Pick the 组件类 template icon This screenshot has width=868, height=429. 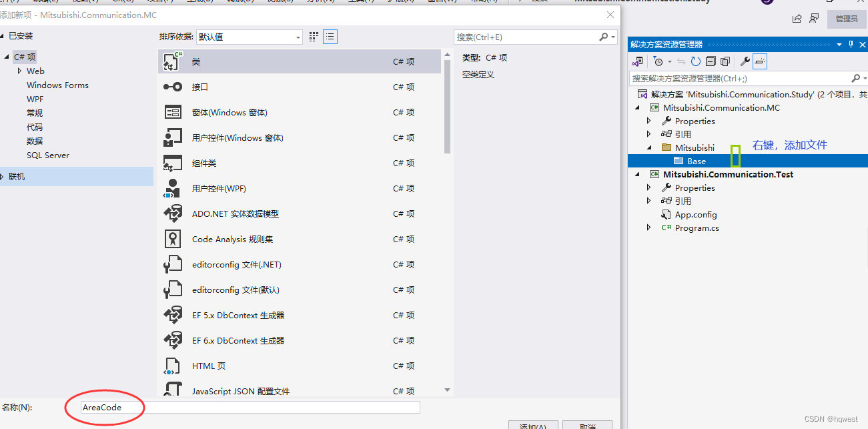pyautogui.click(x=173, y=163)
